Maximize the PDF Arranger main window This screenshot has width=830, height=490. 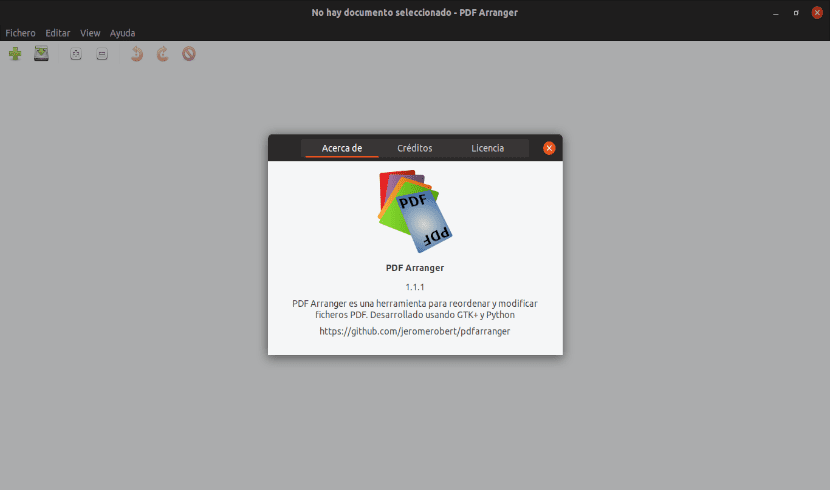(x=796, y=13)
